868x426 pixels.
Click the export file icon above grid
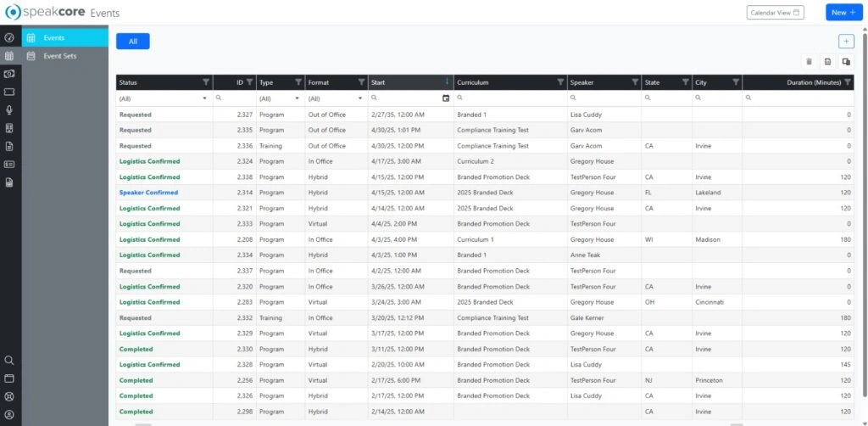pos(827,62)
